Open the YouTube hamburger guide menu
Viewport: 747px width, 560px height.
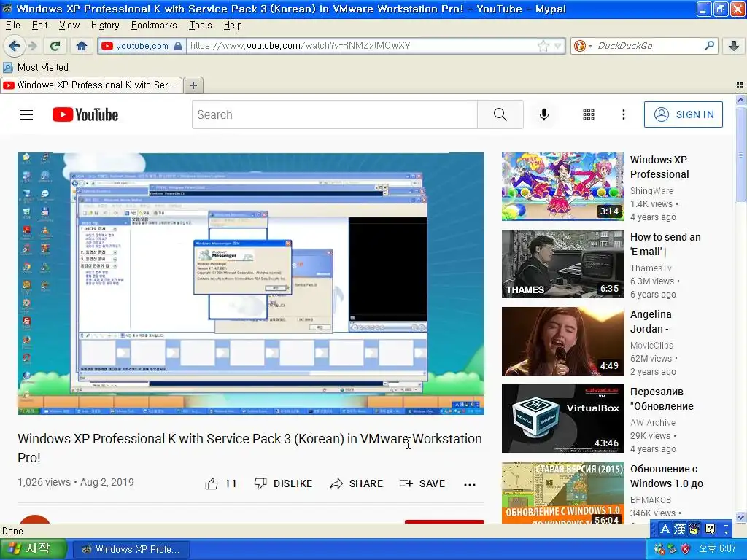(x=26, y=114)
